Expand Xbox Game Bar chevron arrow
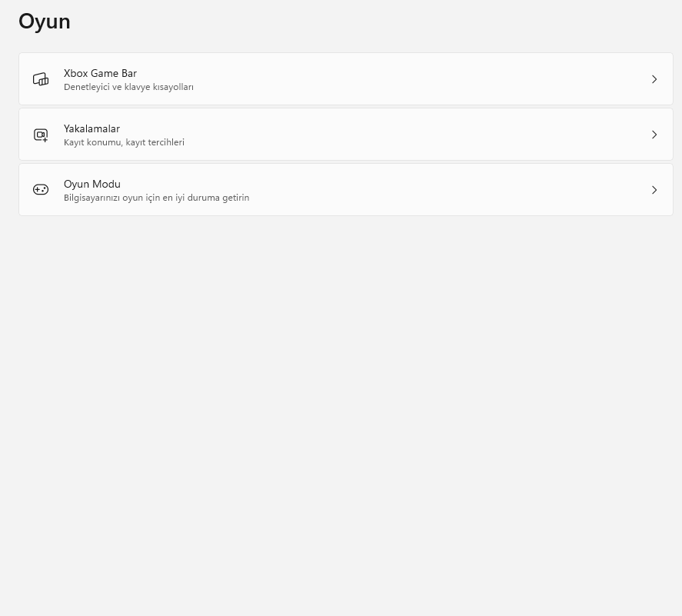Image resolution: width=682 pixels, height=616 pixels. point(654,79)
